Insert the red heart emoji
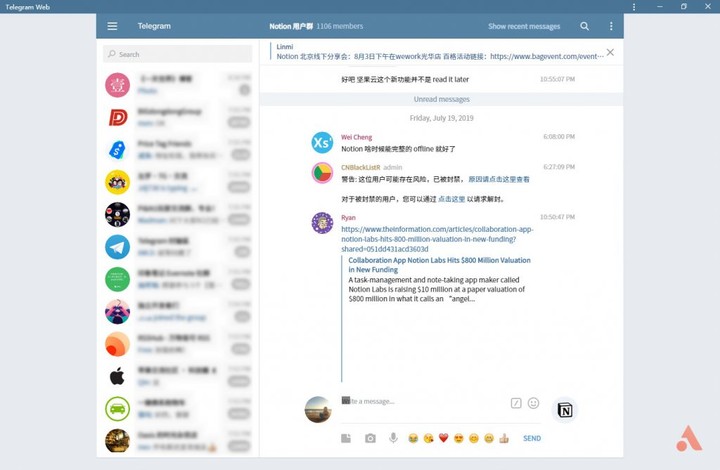The image size is (720, 470). click(444, 438)
